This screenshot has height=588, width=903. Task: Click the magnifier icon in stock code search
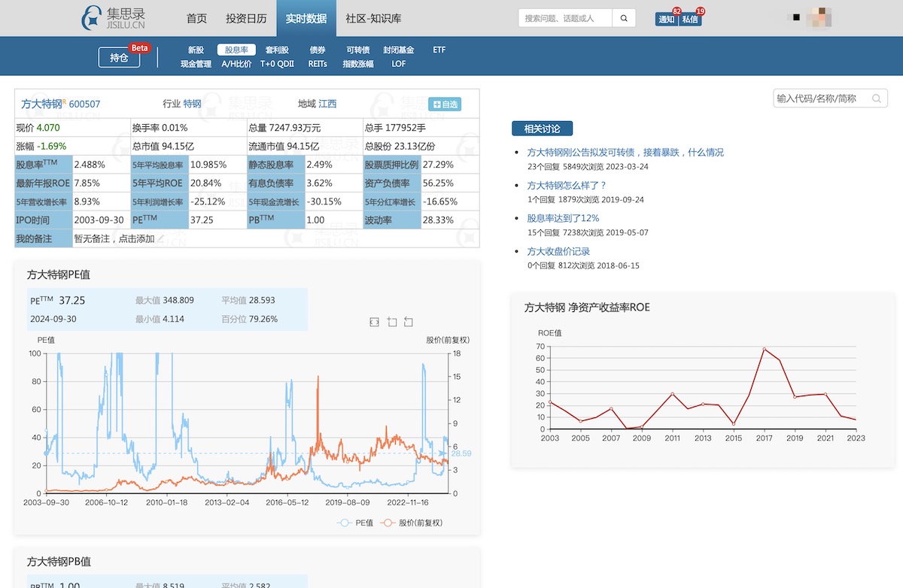pyautogui.click(x=877, y=99)
